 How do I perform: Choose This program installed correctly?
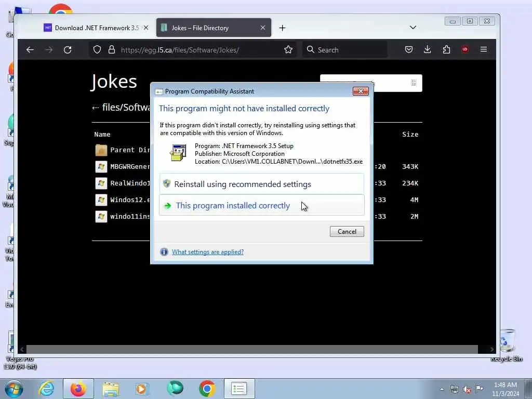pos(262,205)
